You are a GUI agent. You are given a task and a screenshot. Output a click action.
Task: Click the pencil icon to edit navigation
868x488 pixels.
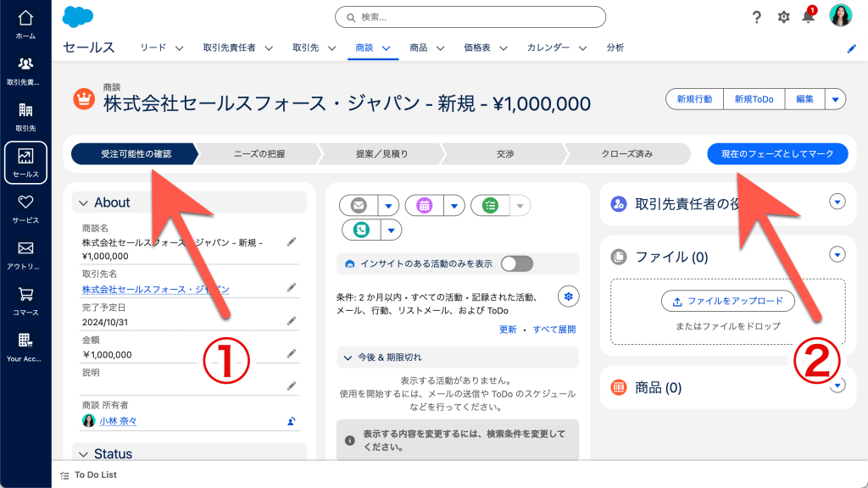pyautogui.click(x=851, y=48)
